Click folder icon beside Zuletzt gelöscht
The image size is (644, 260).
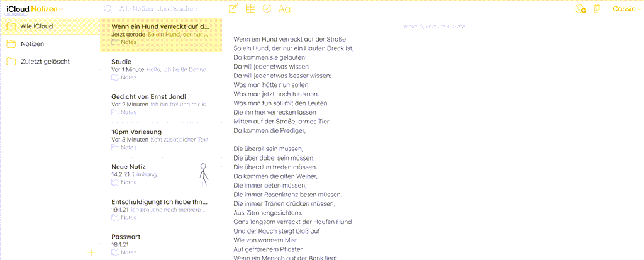point(11,62)
